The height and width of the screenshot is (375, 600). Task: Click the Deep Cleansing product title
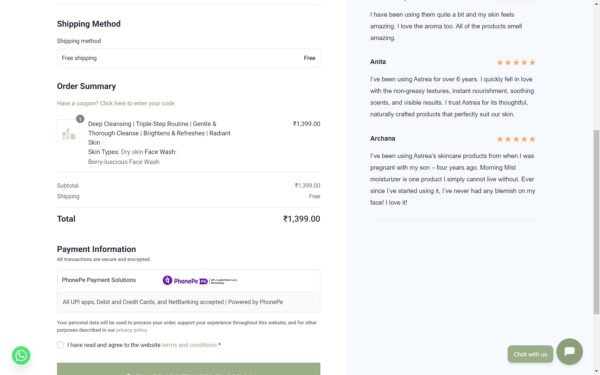pos(159,133)
